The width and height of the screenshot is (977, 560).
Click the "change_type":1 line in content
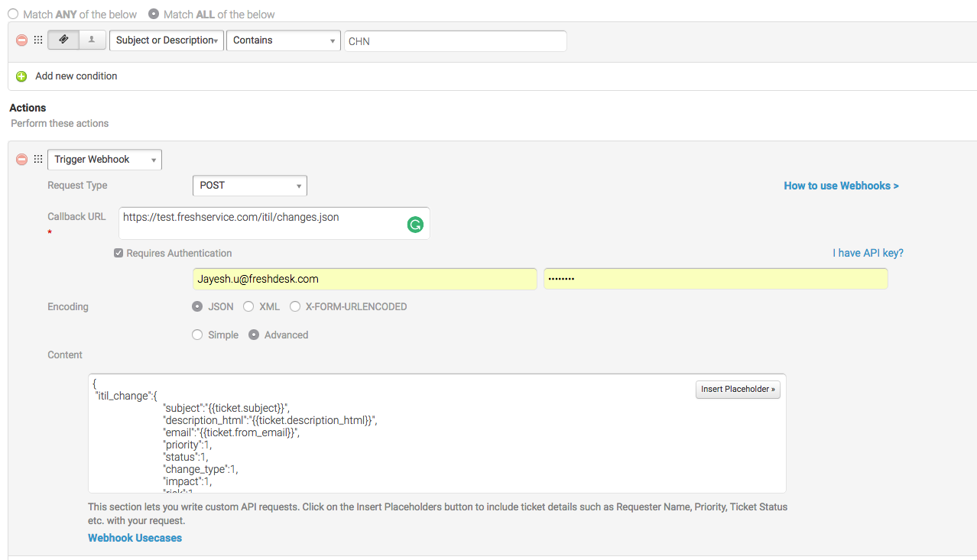(x=201, y=469)
